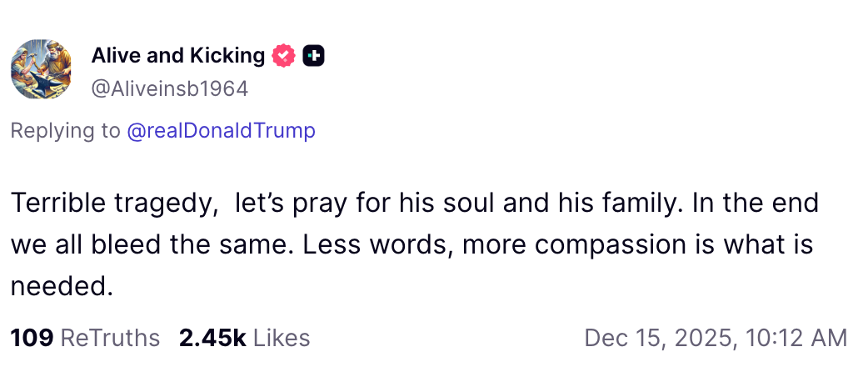Open the @realDonaldTrump mention link
The height and width of the screenshot is (372, 868).
pyautogui.click(x=220, y=131)
